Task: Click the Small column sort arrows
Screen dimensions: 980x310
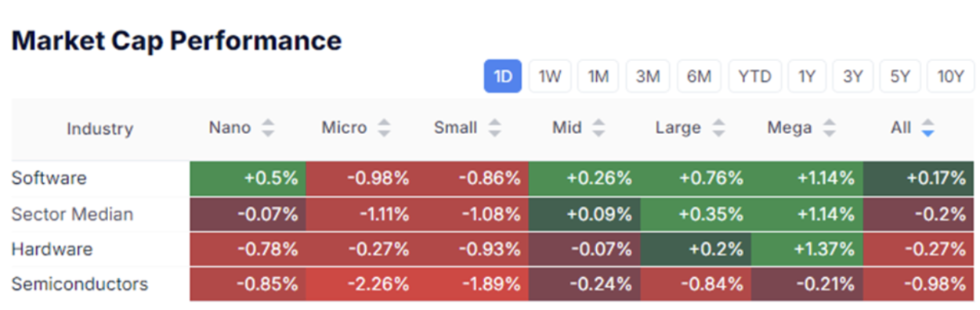Action: [x=494, y=128]
